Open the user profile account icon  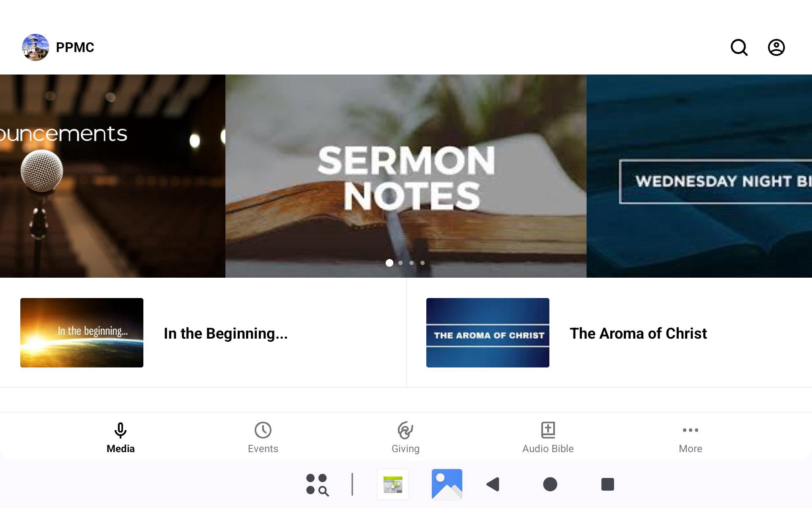[776, 47]
